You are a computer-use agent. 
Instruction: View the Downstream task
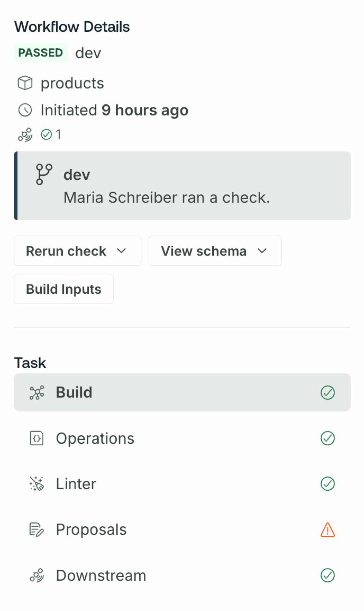click(182, 575)
